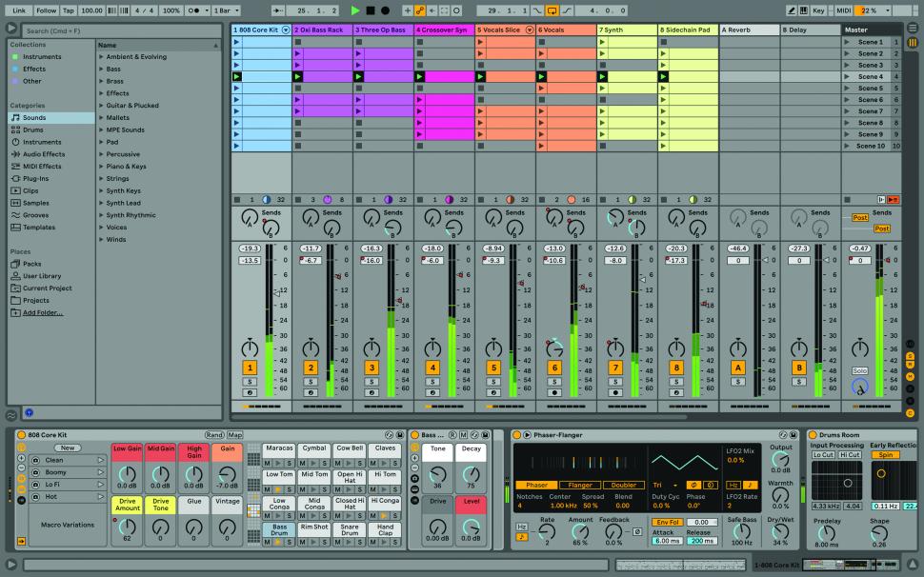Open the 1 Bar quantization dropdown
This screenshot has width=924, height=577.
click(225, 10)
